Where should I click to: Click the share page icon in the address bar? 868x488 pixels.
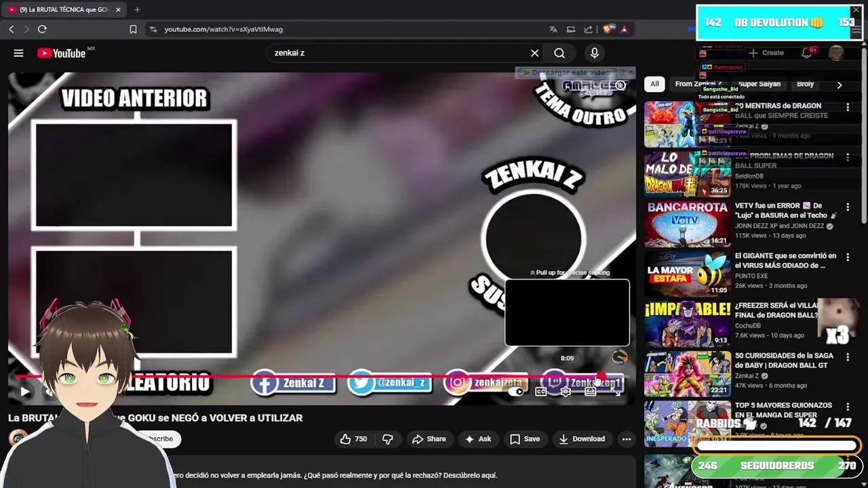(x=588, y=29)
